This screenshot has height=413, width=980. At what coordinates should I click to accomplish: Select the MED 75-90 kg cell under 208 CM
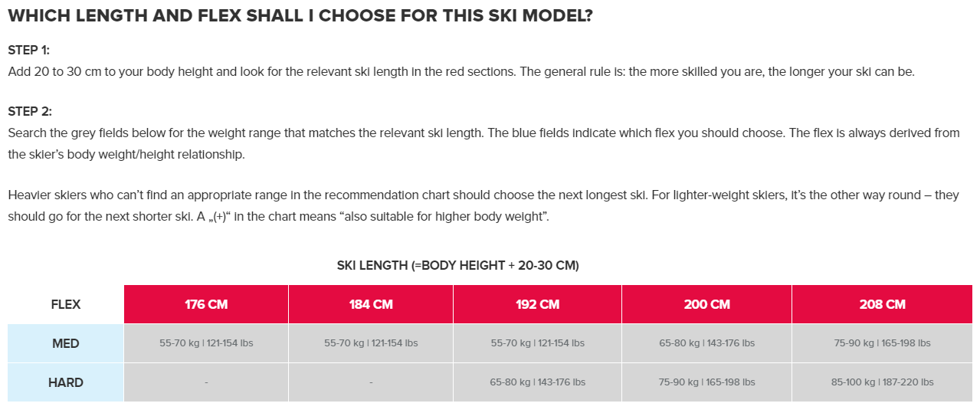coord(882,343)
